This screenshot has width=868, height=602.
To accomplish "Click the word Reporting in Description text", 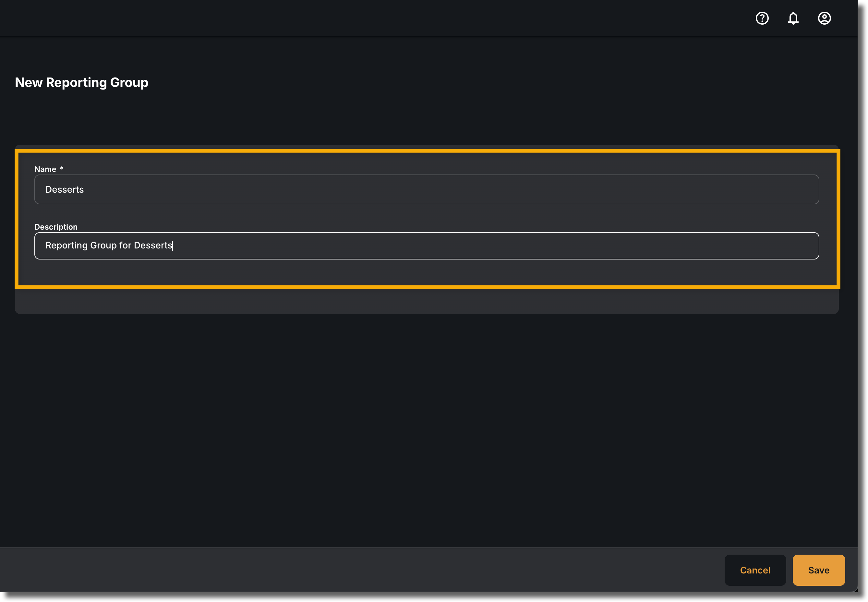I will [66, 246].
